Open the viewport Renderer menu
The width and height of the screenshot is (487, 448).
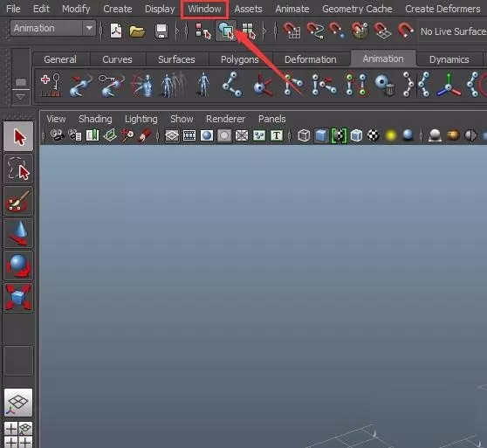coord(225,119)
